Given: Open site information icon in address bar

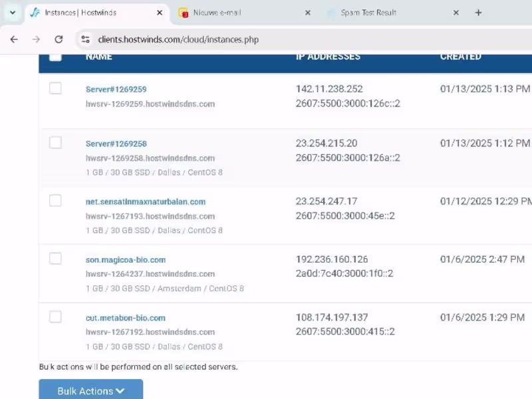Looking at the screenshot, I should [x=86, y=39].
